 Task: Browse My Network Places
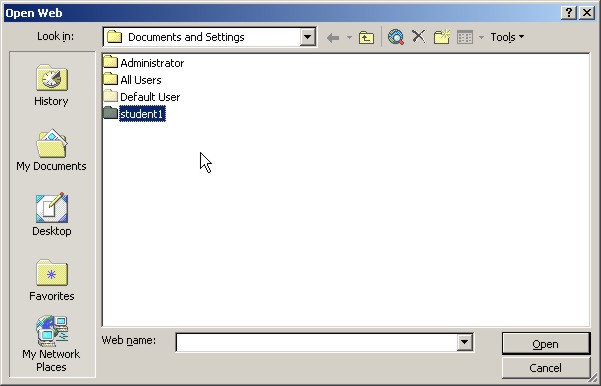click(x=51, y=344)
